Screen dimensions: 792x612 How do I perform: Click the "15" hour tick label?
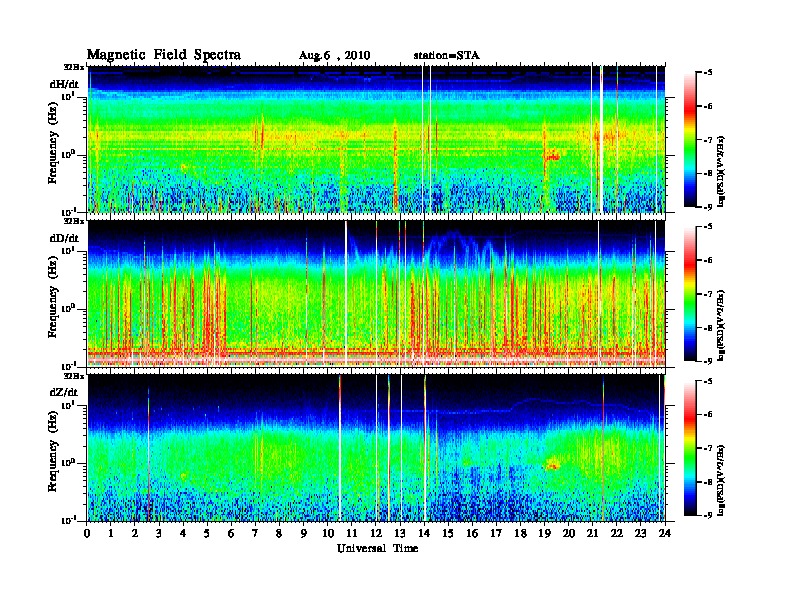(x=448, y=534)
